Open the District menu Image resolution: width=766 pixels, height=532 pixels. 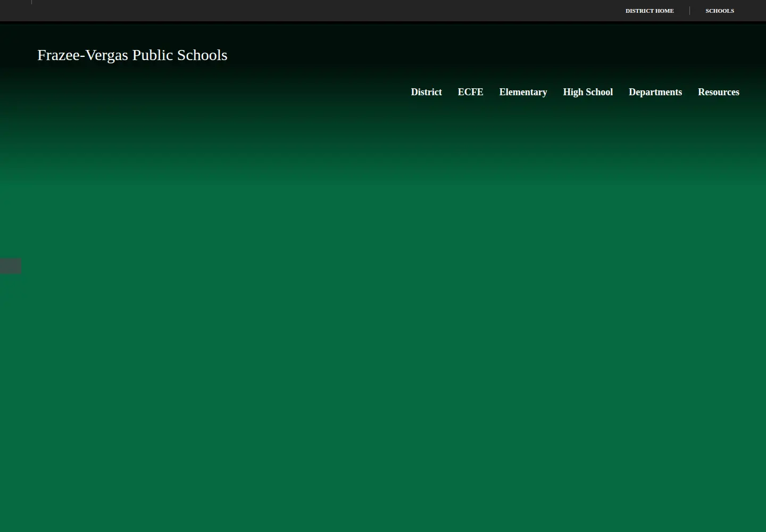point(426,92)
